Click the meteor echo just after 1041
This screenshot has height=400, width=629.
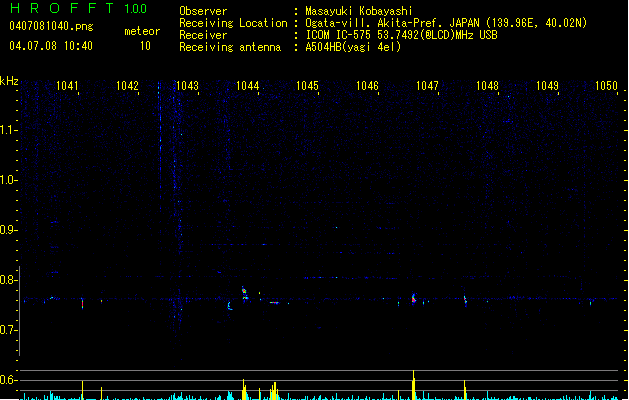tap(83, 303)
